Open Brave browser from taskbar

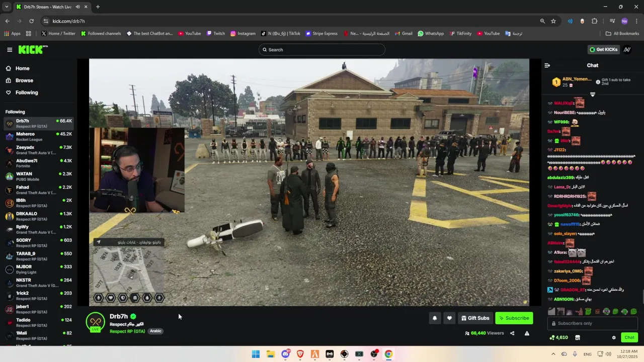coord(300,354)
